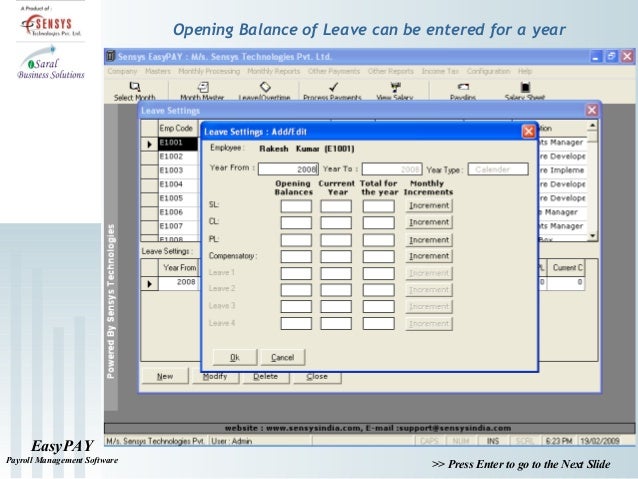
Task: Open the Monthly Reports menu
Action: pos(274,71)
